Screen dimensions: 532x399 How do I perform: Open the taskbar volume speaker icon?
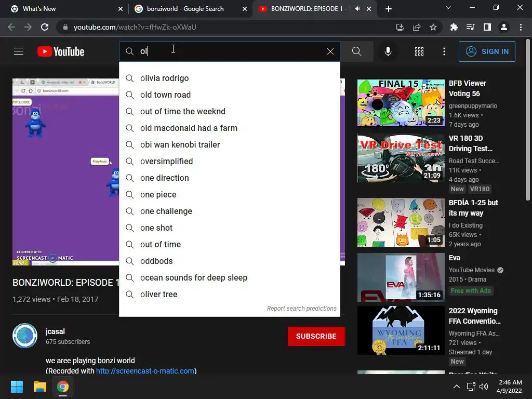pos(484,387)
